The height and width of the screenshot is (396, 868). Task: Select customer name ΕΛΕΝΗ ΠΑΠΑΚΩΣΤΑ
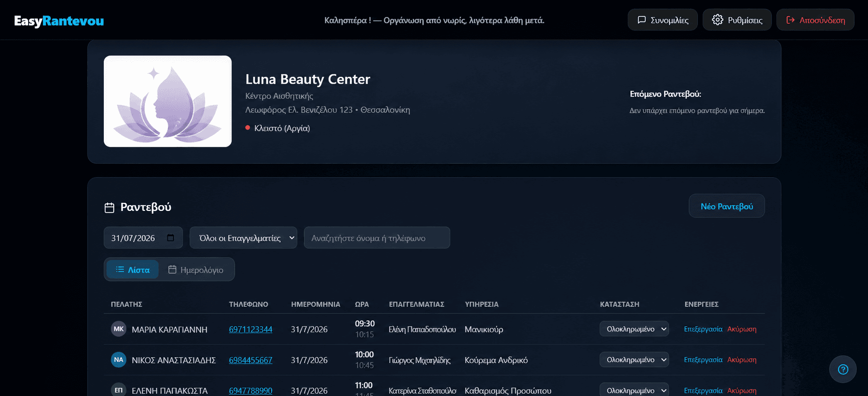[x=170, y=391]
